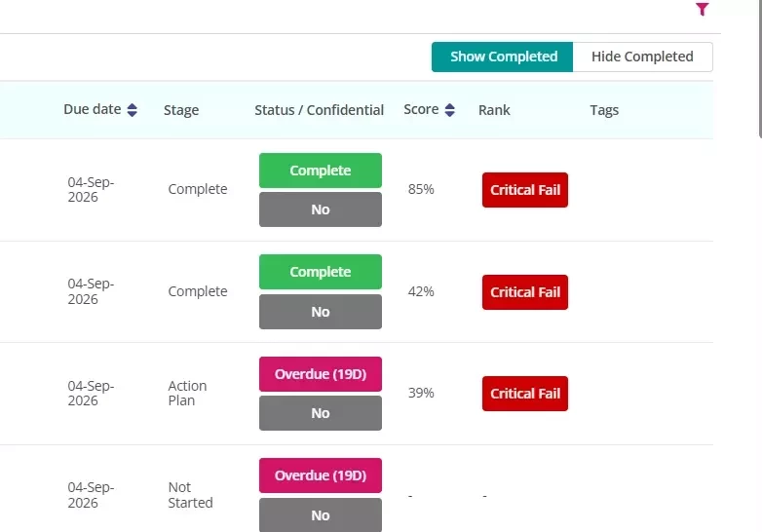Screen dimensions: 762x532
Task: Click the Due date column header
Action: [x=93, y=109]
